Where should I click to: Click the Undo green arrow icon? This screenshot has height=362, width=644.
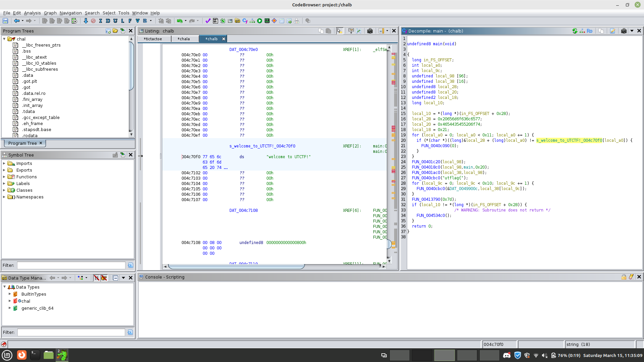(x=179, y=21)
